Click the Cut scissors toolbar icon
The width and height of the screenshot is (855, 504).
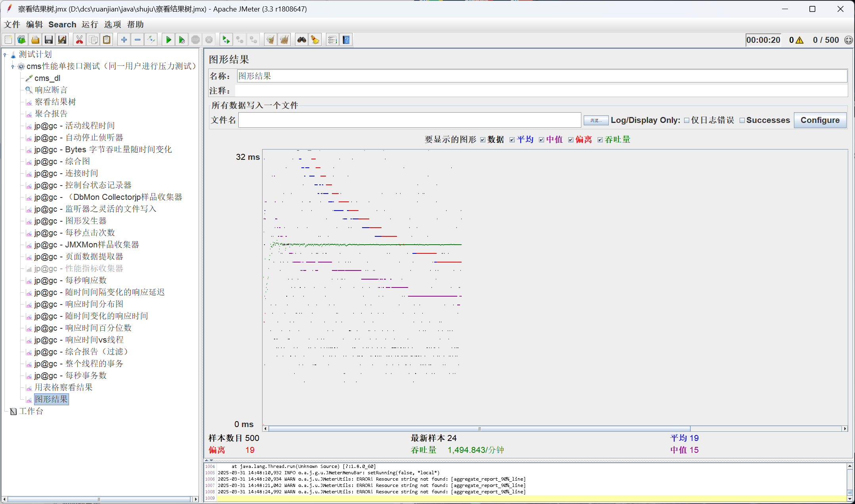click(79, 40)
